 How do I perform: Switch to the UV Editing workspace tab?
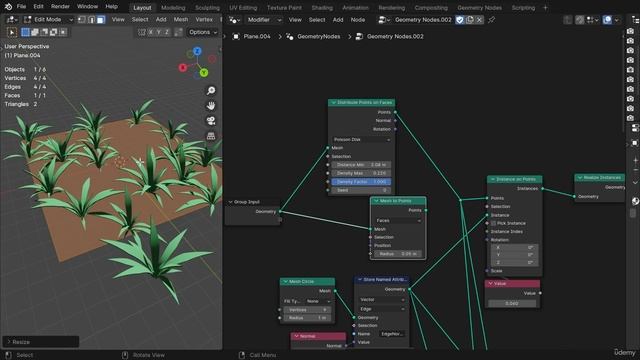tap(243, 7)
